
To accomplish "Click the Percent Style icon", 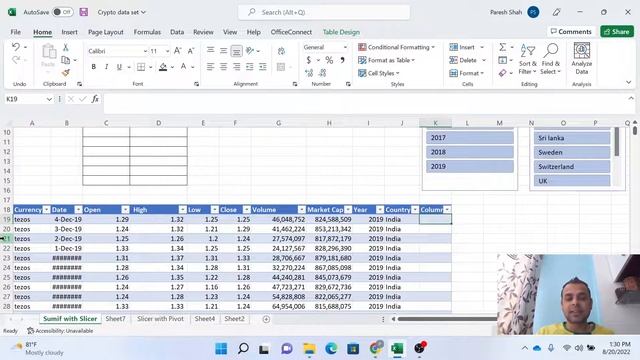I will point(329,60).
